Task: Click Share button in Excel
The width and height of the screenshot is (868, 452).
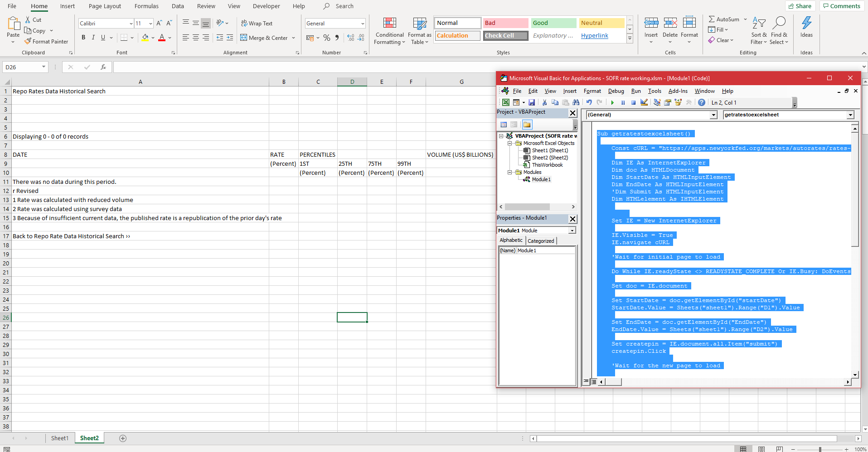Action: pyautogui.click(x=800, y=6)
